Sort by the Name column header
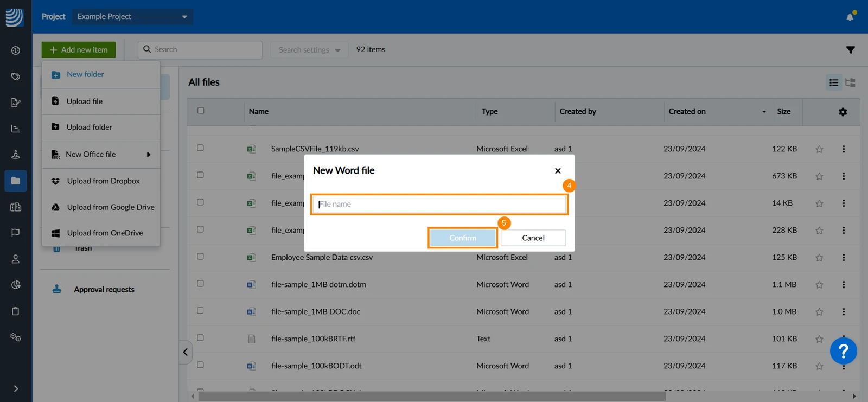 click(x=259, y=111)
